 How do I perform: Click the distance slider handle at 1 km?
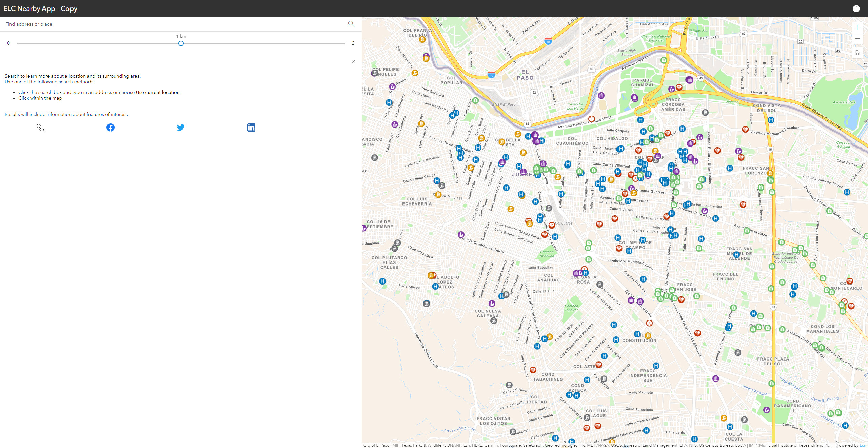tap(181, 43)
